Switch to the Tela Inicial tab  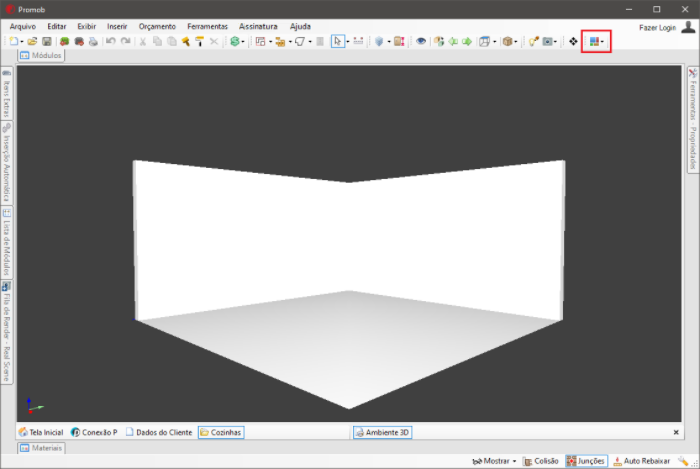pos(41,432)
